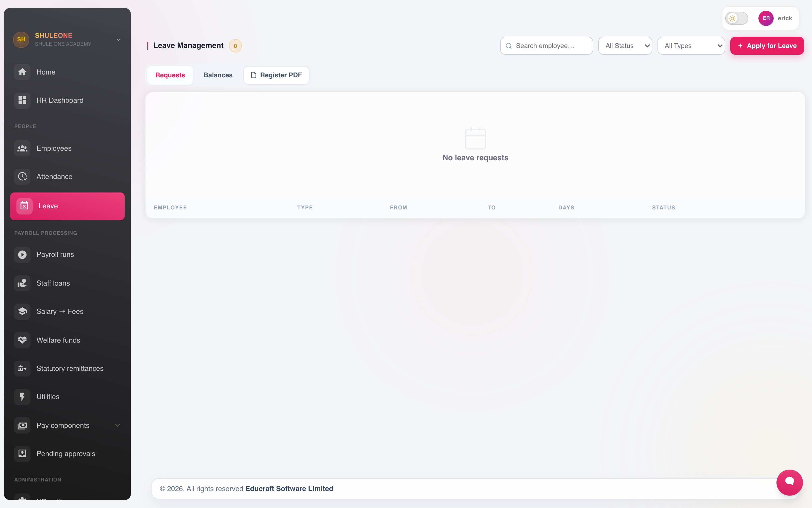Click the FROM column header
812x508 pixels.
tap(398, 208)
